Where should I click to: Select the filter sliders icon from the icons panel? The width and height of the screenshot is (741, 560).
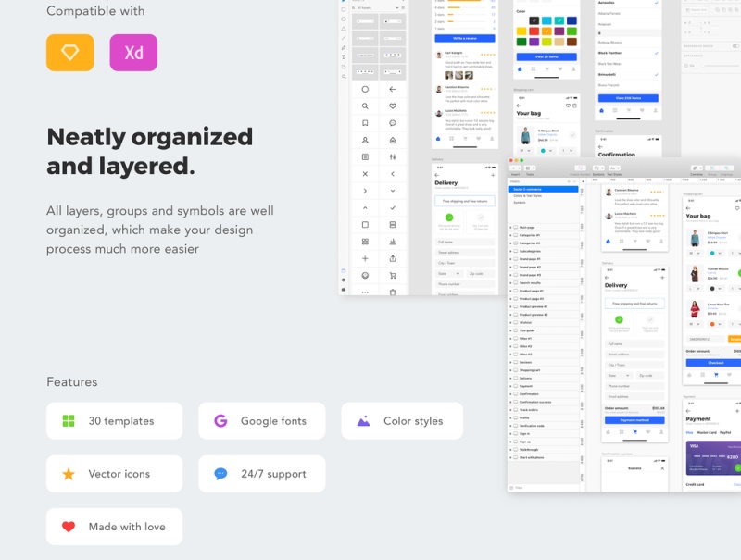pos(393,155)
